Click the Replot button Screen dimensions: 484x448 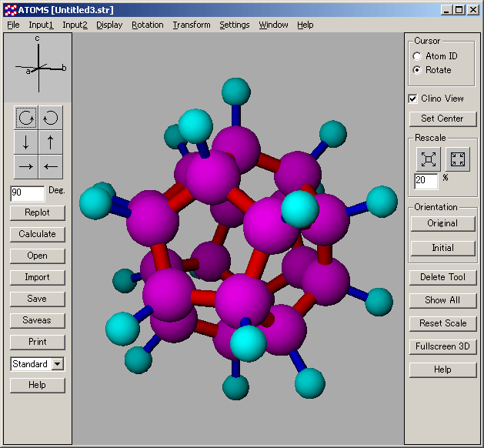[37, 212]
